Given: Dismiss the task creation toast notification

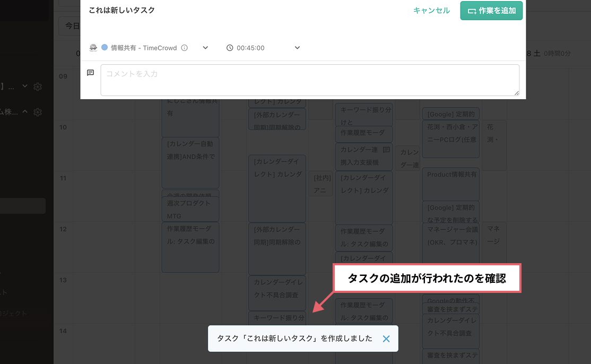Looking at the screenshot, I should click(386, 339).
